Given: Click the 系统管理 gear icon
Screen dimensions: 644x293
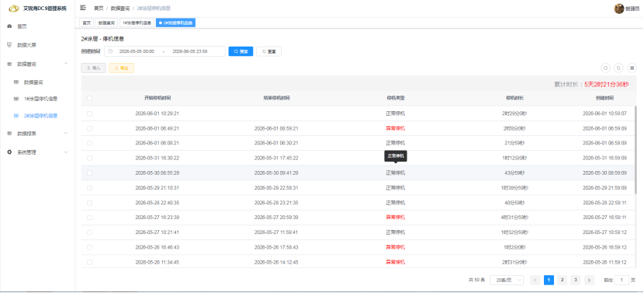Looking at the screenshot, I should [9, 152].
